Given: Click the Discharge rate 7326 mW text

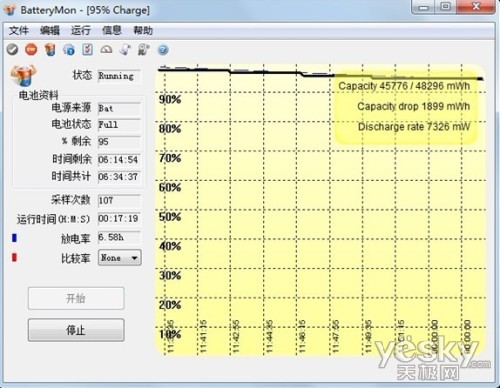Looking at the screenshot, I should click(414, 127).
